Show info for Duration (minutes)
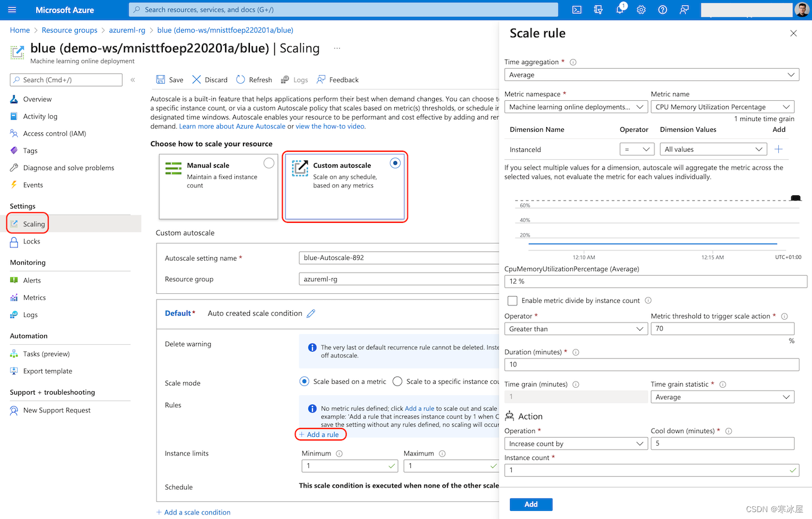The width and height of the screenshot is (812, 519). click(576, 352)
